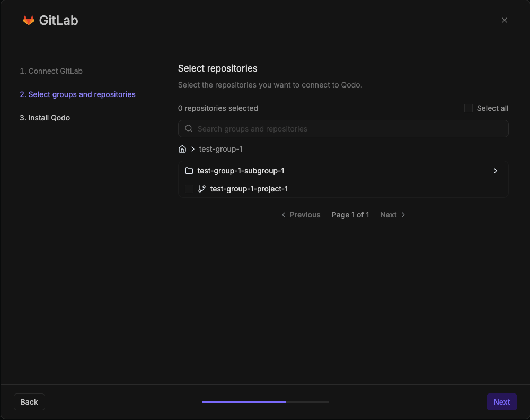
Task: Expand test-group-1-subgroup-1 with its chevron
Action: 496,171
